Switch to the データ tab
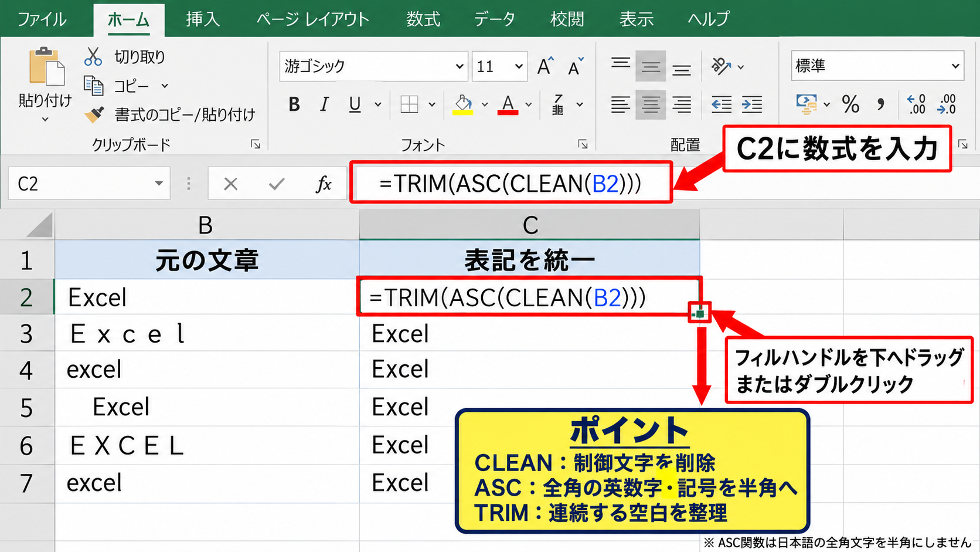 click(x=495, y=19)
